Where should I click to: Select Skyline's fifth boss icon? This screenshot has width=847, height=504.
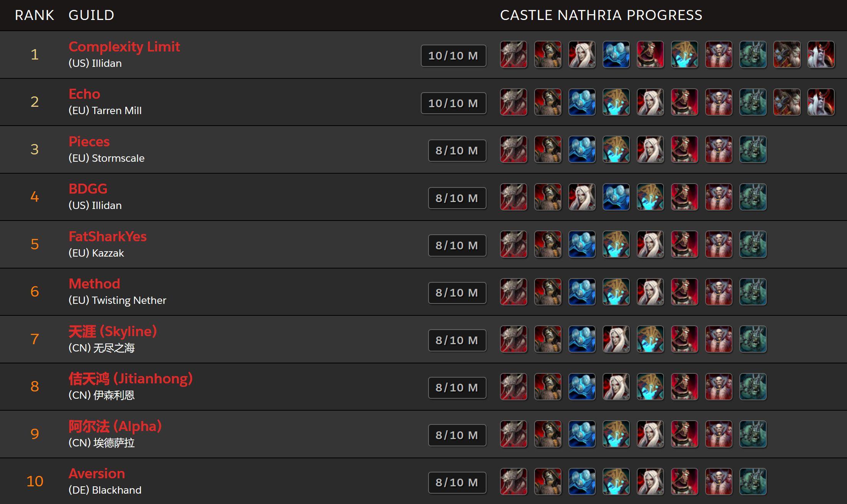click(x=650, y=339)
